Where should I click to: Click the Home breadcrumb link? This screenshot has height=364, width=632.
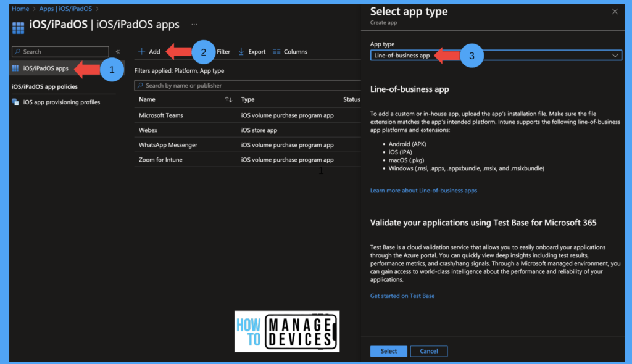(20, 9)
